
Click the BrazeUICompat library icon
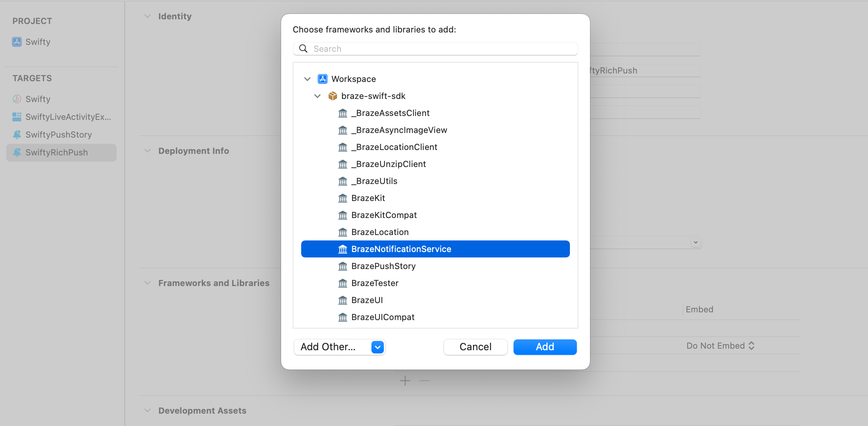pyautogui.click(x=342, y=317)
